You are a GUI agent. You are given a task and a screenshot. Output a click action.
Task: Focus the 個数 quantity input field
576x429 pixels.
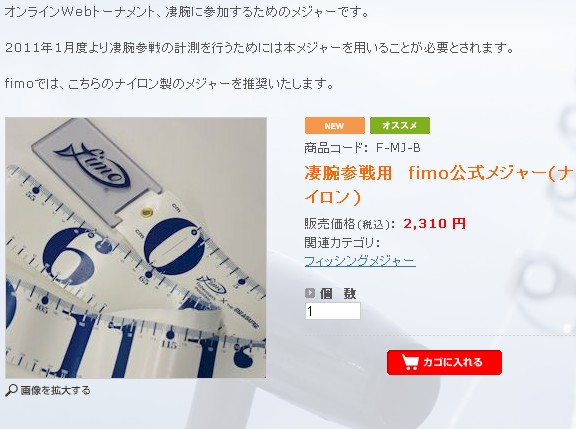tap(333, 311)
